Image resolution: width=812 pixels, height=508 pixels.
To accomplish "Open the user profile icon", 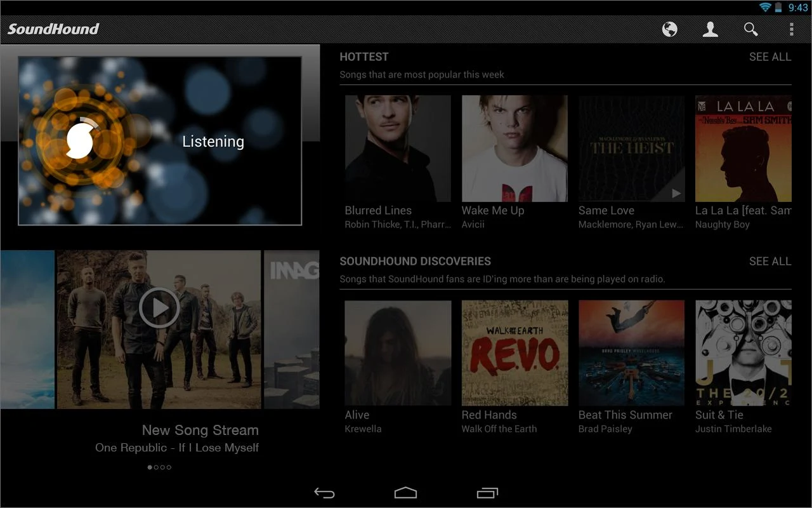I will click(710, 29).
